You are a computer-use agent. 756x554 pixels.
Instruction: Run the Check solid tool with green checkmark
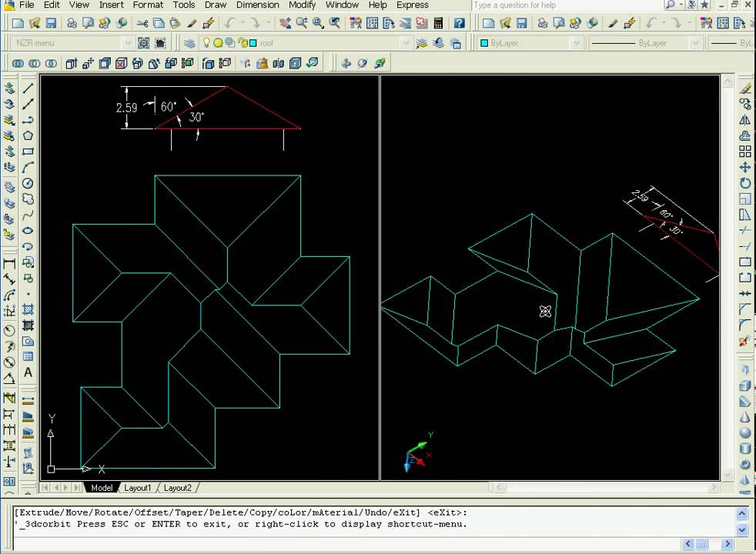312,63
